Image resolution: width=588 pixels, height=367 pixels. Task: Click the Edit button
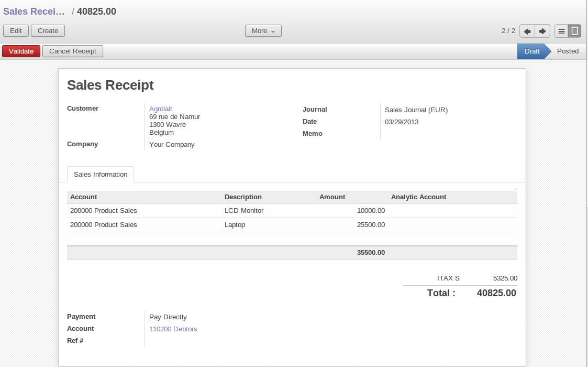pyautogui.click(x=16, y=31)
